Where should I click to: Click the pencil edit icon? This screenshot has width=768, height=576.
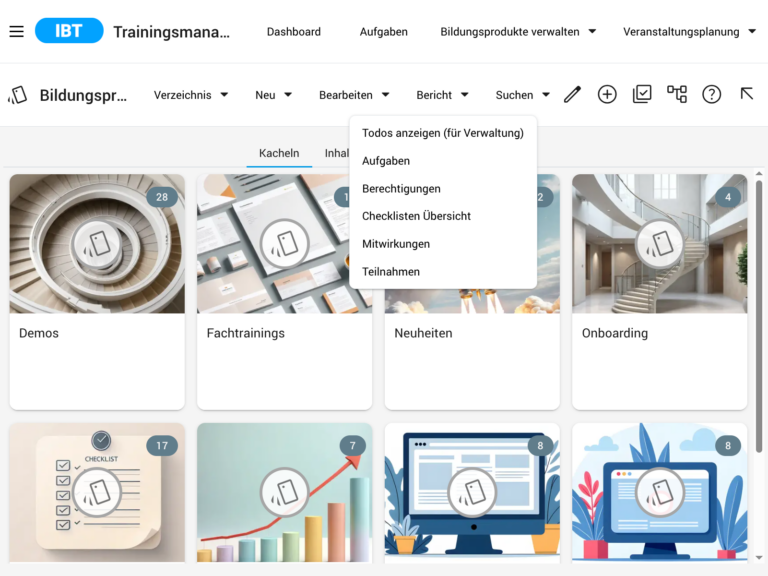tap(572, 94)
